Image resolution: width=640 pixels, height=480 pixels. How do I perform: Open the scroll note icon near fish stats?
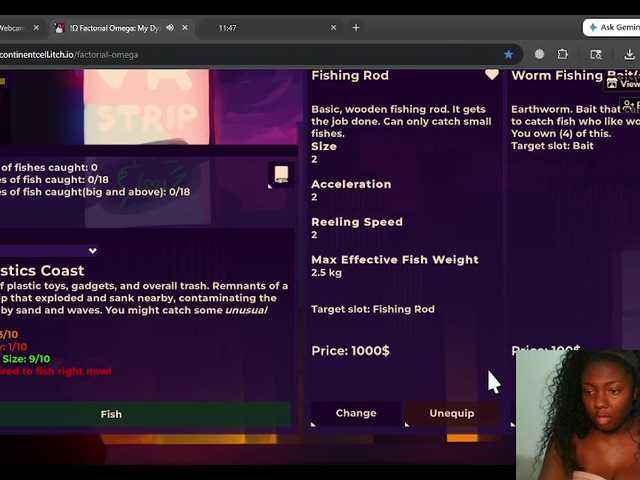281,174
